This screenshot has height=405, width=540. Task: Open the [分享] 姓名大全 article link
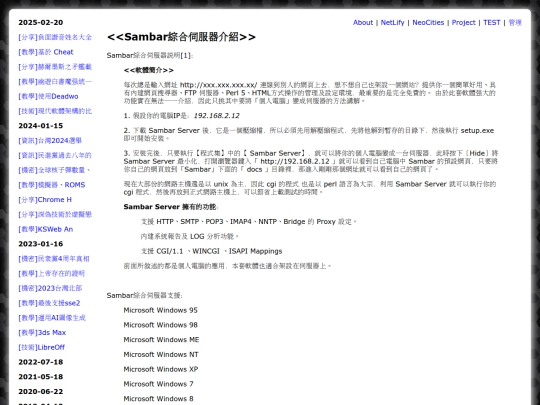[55, 37]
